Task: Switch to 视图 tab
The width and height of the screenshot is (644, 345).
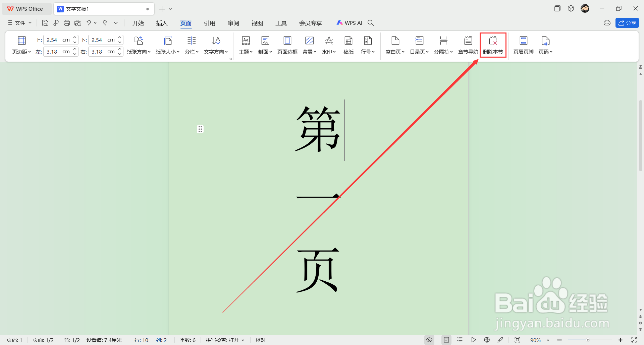Action: [x=257, y=23]
